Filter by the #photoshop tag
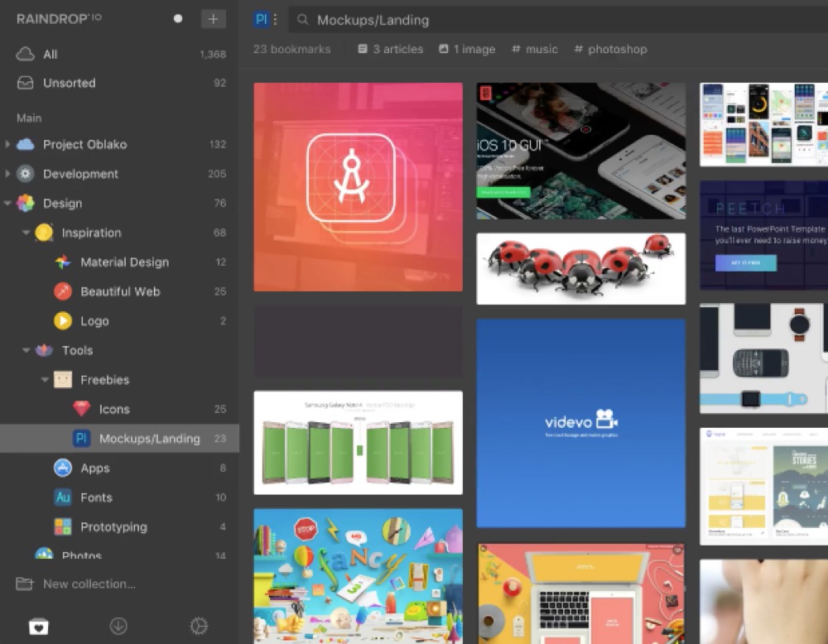This screenshot has height=644, width=828. (610, 50)
